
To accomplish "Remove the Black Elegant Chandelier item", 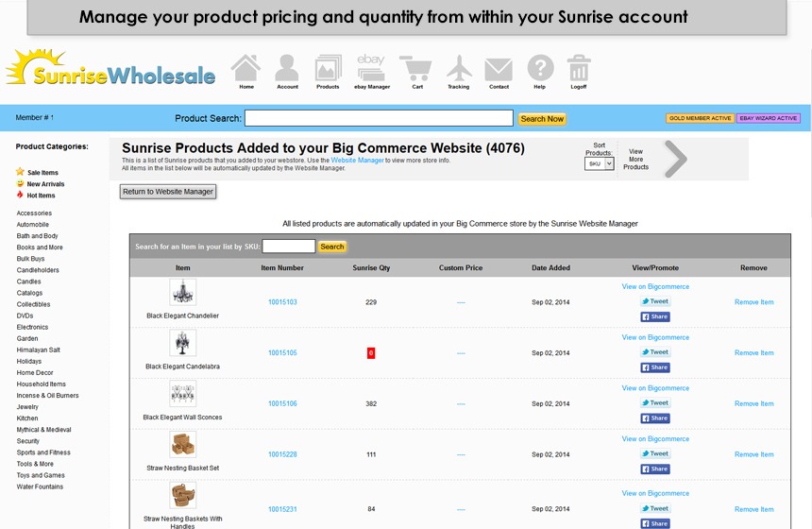I will [754, 302].
